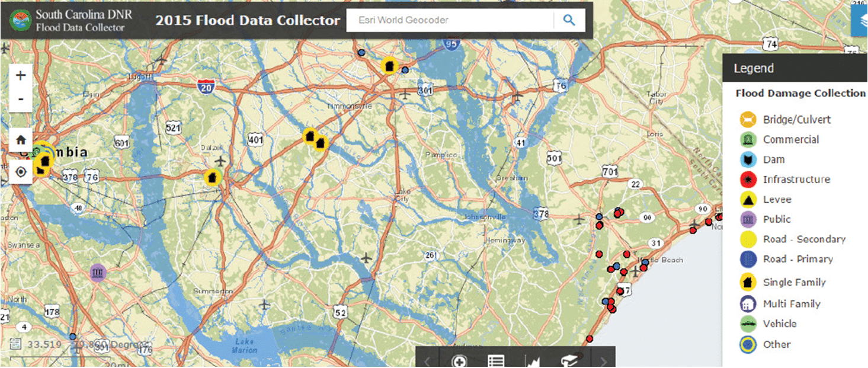Select the home default extent icon
The image size is (868, 368).
[x=20, y=139]
